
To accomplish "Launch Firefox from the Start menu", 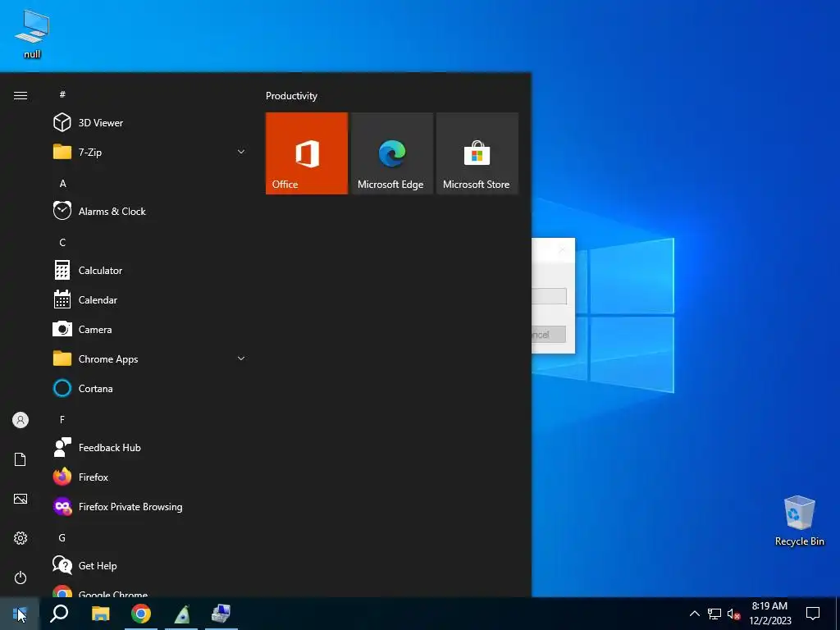I will (x=150, y=477).
